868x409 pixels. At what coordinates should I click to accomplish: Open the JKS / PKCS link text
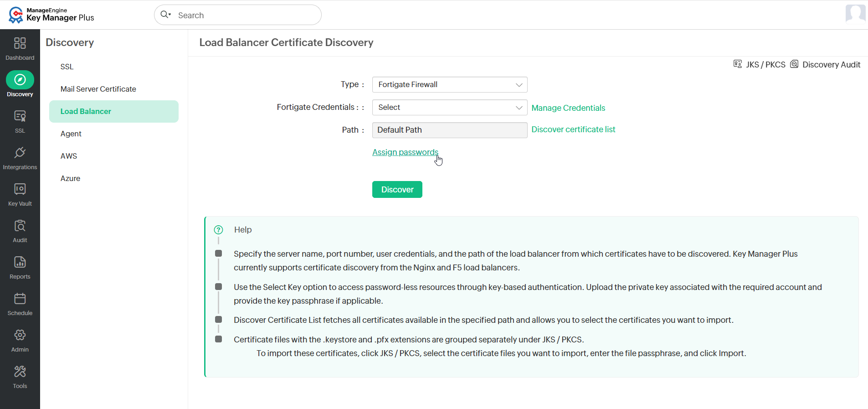[765, 65]
